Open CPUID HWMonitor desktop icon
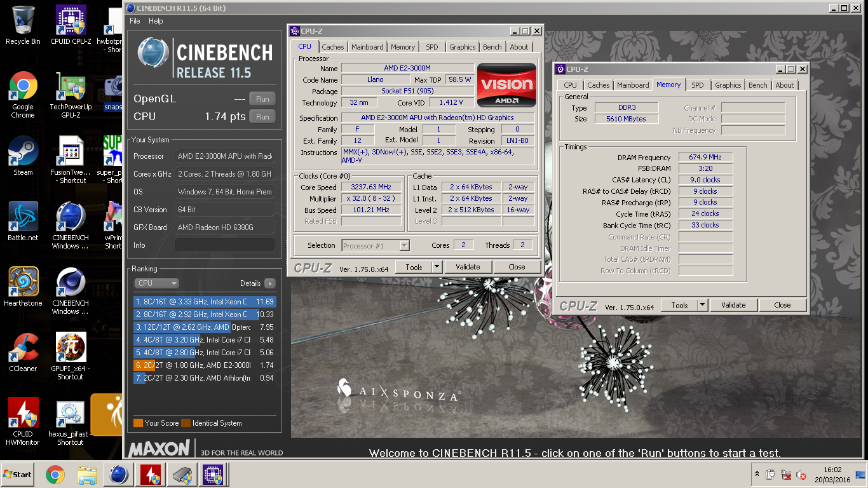Screen dimensions: 868x488 23,422
